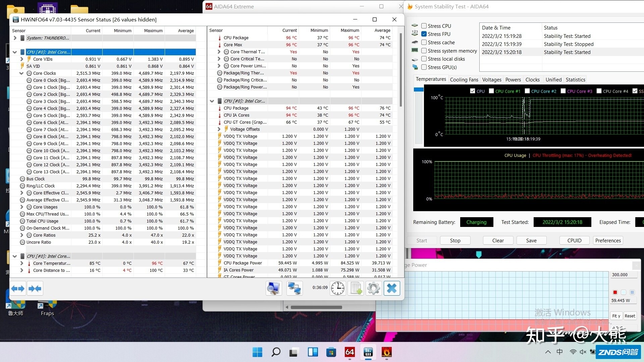
Task: Expand Core Ratios row
Action: click(22, 235)
